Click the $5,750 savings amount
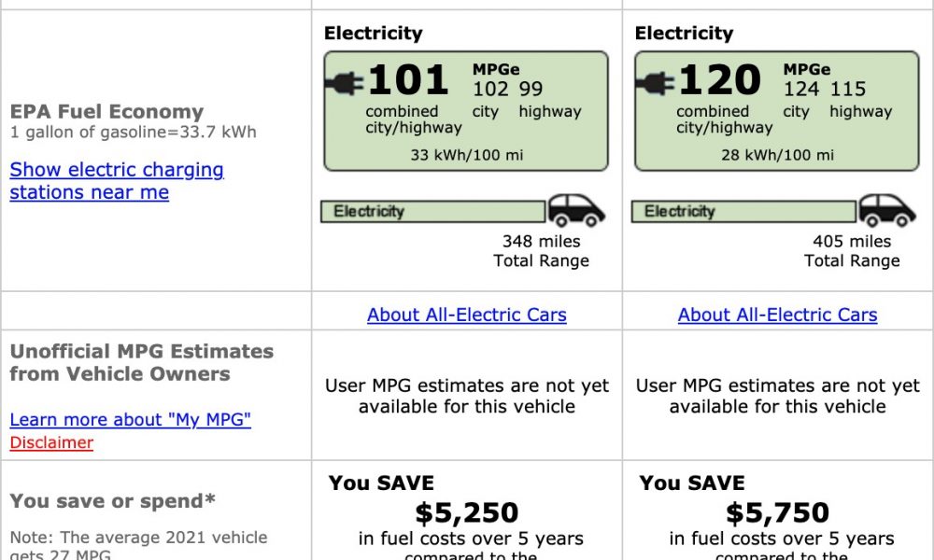The image size is (934, 560). pyautogui.click(x=777, y=513)
